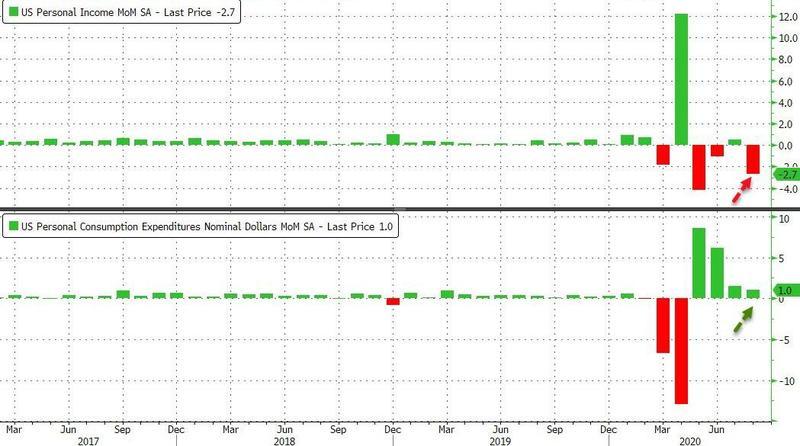800x446 pixels.
Task: Select the tallest green consumption bar in 2020
Action: coord(699,263)
